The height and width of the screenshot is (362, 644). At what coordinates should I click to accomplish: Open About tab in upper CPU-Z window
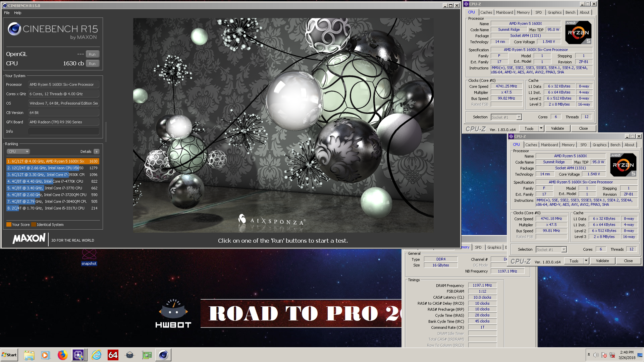(584, 12)
